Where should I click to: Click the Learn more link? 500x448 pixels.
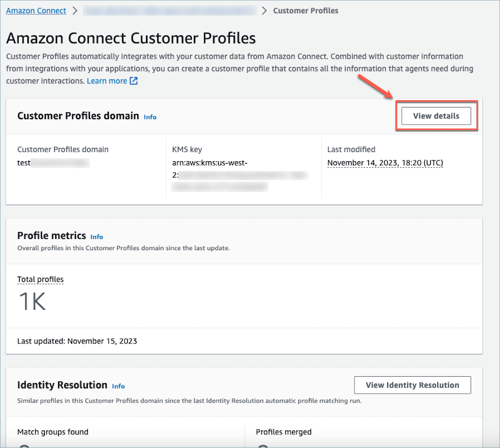107,81
